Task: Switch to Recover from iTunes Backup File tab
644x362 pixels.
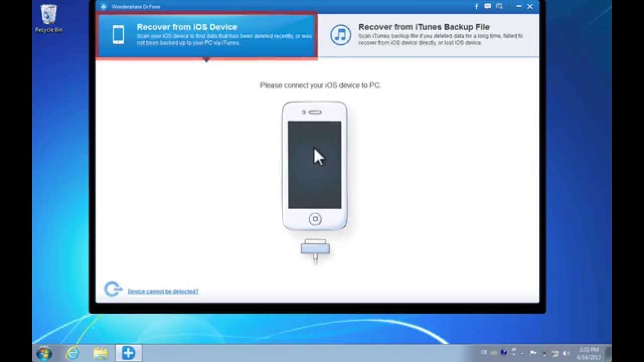Action: pyautogui.click(x=428, y=35)
